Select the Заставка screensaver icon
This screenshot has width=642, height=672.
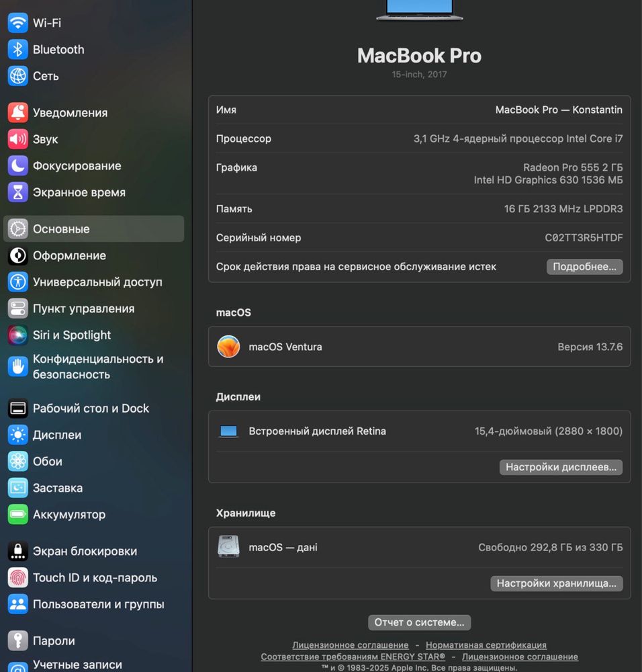point(17,488)
